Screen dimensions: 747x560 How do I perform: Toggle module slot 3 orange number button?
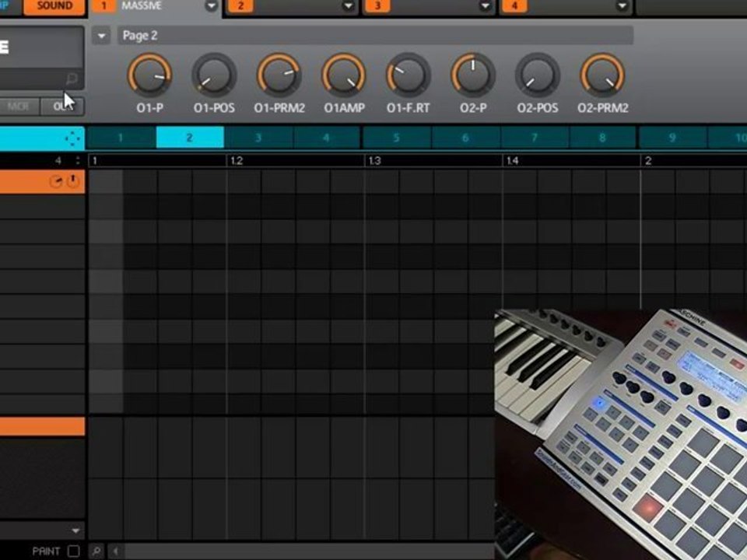point(378,6)
